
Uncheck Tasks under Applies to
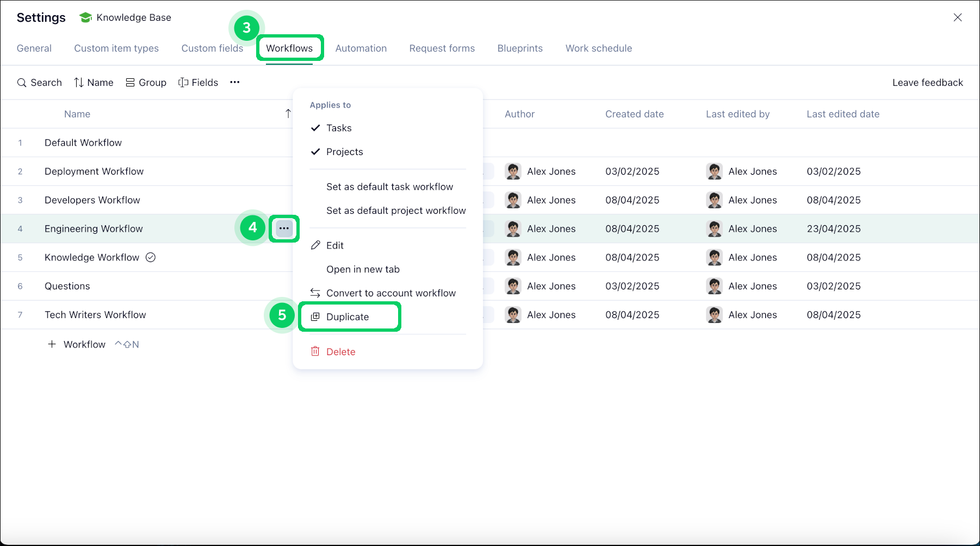click(x=315, y=128)
